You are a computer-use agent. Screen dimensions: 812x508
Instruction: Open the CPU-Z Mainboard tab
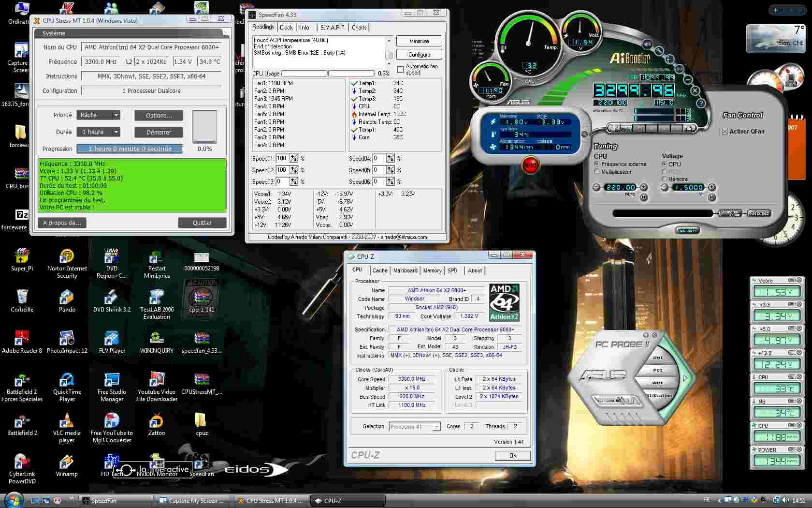point(405,270)
